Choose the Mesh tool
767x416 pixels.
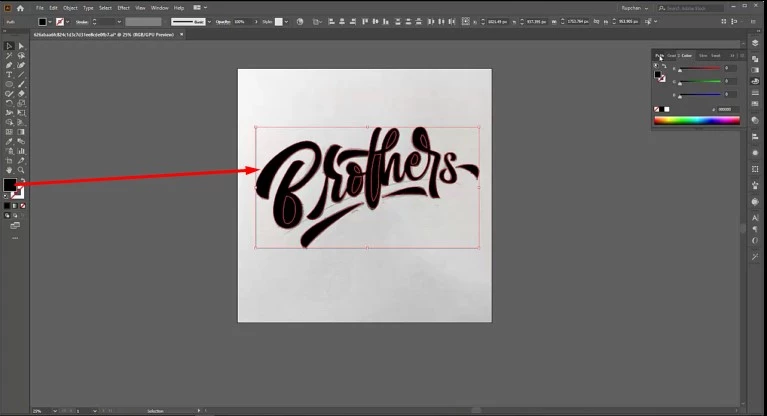[9, 132]
